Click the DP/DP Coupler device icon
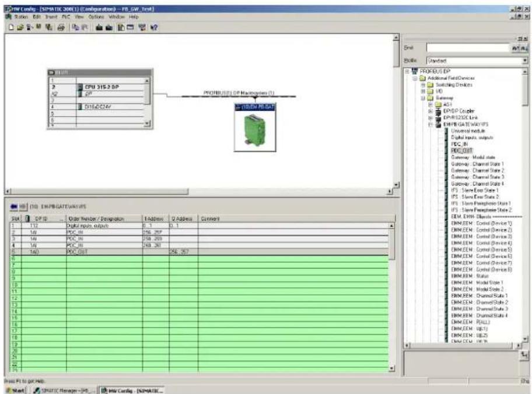The height and width of the screenshot is (394, 532). 438,111
